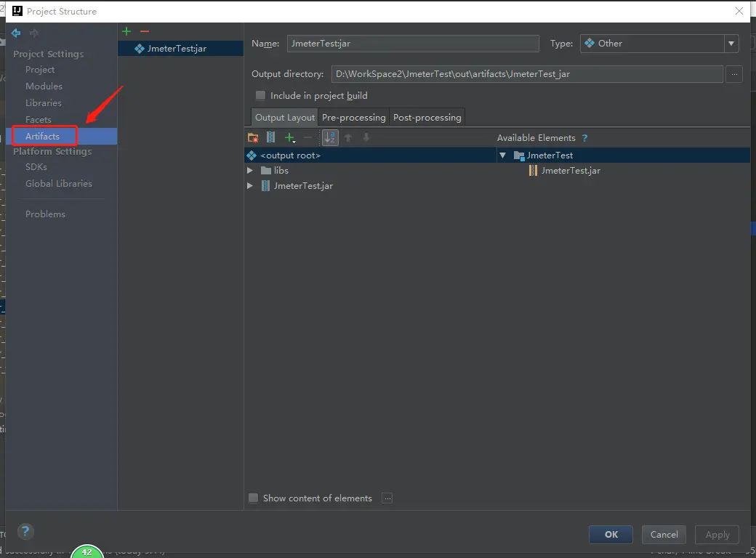Click the Output directory path field
Viewport: 756px width, 558px height.
(527, 74)
